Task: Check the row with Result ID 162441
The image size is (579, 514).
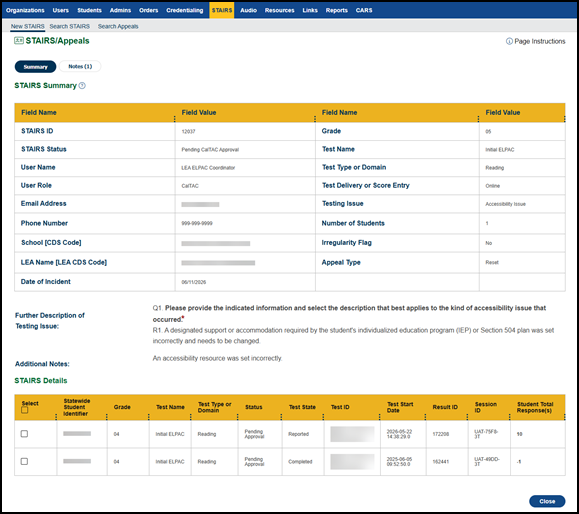Action: point(24,462)
